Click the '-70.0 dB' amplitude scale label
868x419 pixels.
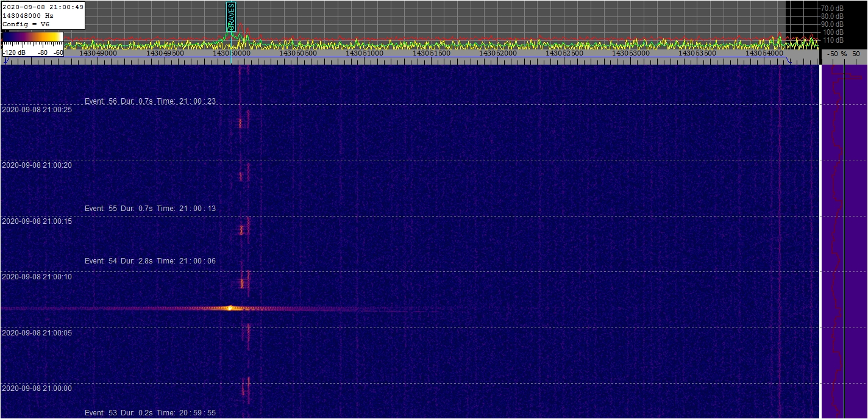832,8
